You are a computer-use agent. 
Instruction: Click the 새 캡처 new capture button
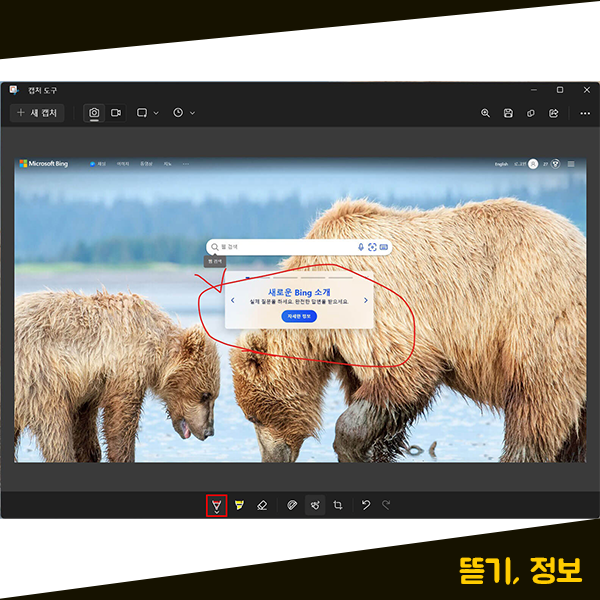point(37,113)
